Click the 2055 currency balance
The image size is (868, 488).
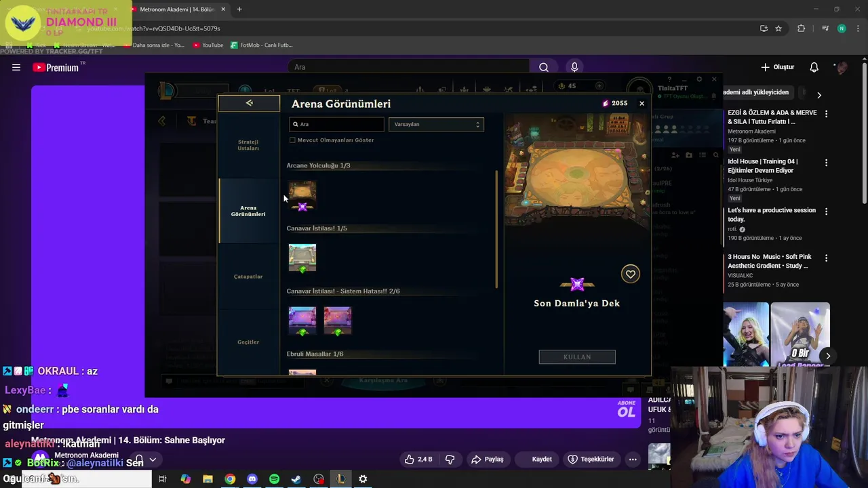tap(615, 104)
